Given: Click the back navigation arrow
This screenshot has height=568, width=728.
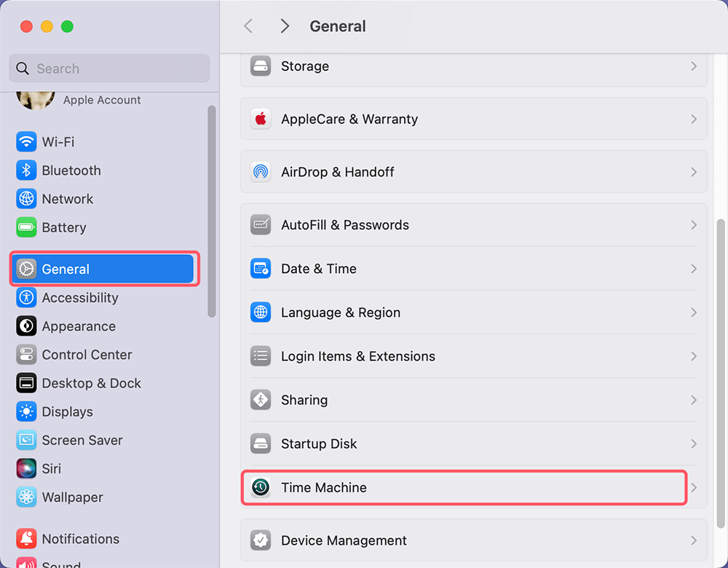Looking at the screenshot, I should pos(248,25).
